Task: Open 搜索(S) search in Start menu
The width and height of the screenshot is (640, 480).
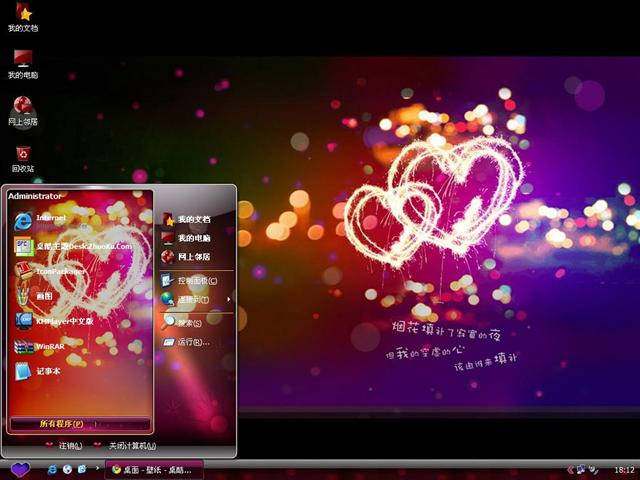Action: click(197, 323)
